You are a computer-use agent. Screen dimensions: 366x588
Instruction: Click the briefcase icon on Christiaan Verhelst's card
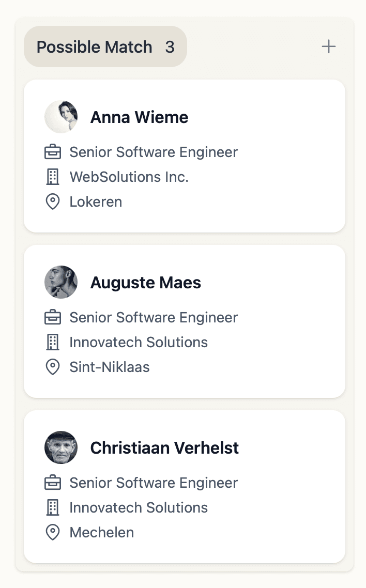tap(52, 483)
